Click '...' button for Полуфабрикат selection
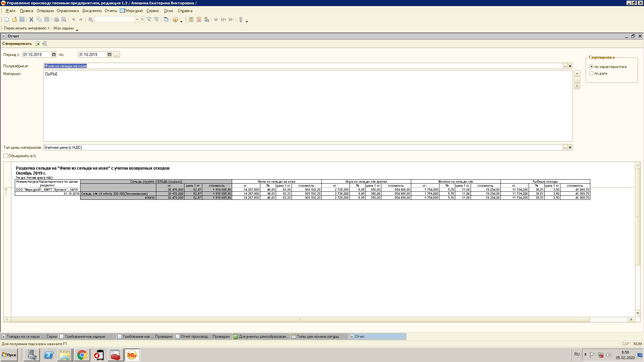This screenshot has width=644, height=362. [565, 66]
